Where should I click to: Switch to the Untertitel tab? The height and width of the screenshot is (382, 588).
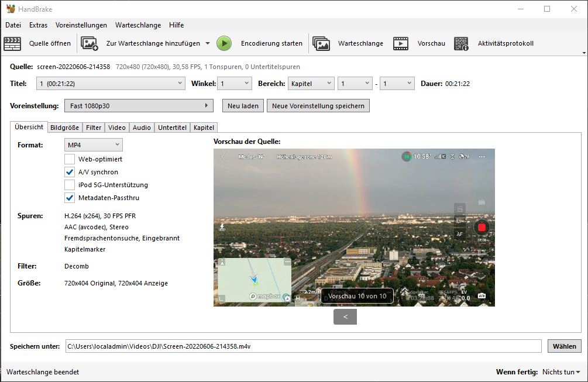click(172, 128)
